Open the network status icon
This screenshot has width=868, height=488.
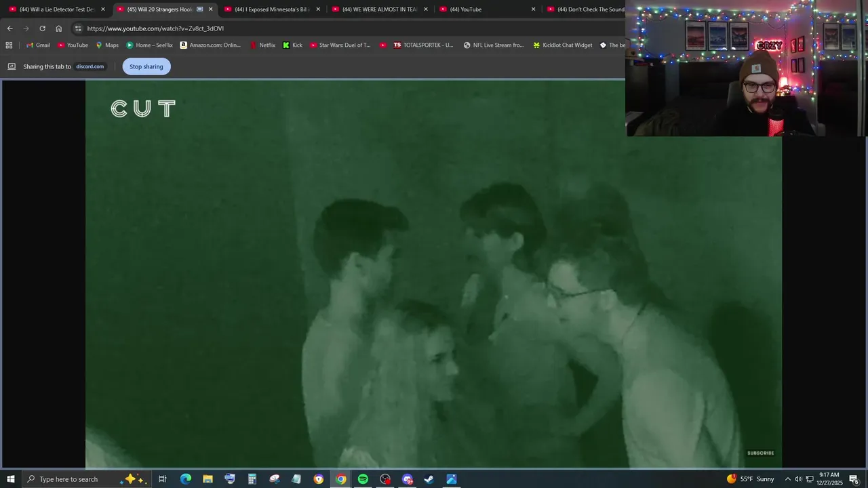[x=810, y=479]
